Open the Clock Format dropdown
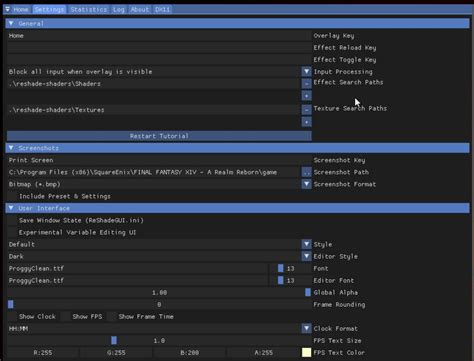474x361 pixels. pos(306,328)
